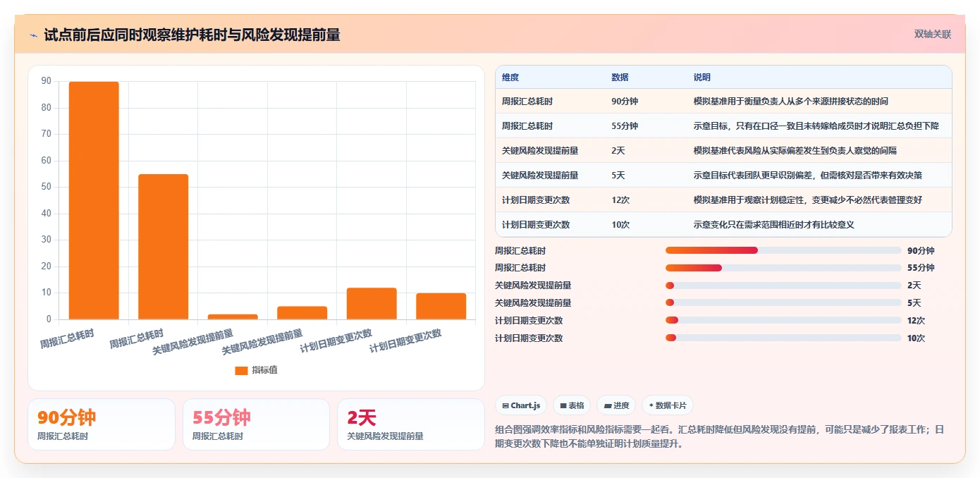
Task: Click the tallest chart bar with value 90
Action: tap(94, 201)
